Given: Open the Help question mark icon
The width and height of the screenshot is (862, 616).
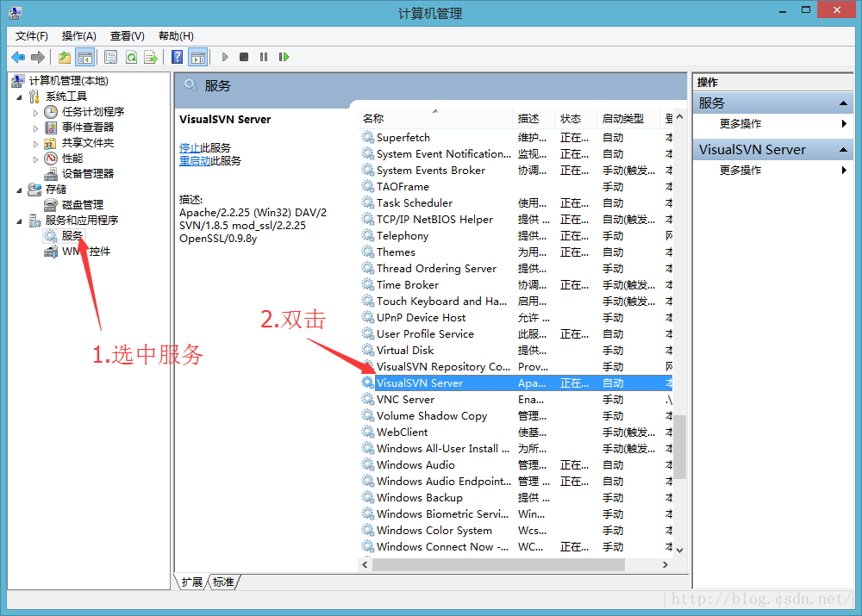Looking at the screenshot, I should coord(177,57).
